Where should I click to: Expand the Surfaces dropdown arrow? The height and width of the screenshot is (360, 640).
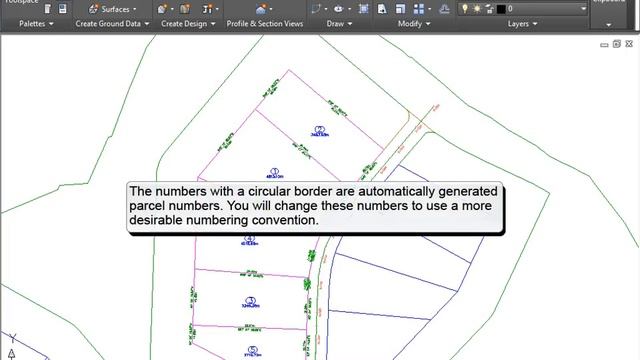coord(135,9)
